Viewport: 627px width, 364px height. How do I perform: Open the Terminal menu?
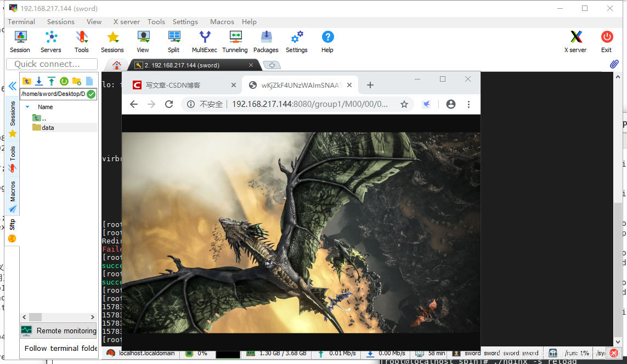(21, 21)
